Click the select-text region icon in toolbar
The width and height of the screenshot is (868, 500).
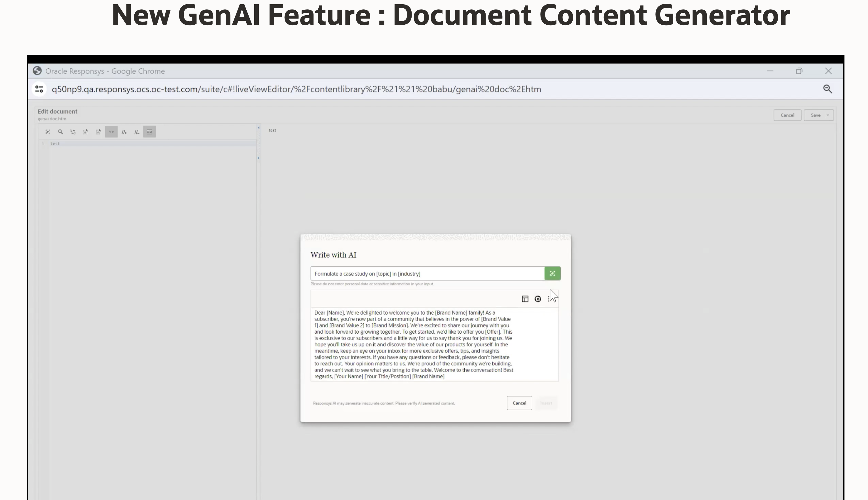coord(86,132)
